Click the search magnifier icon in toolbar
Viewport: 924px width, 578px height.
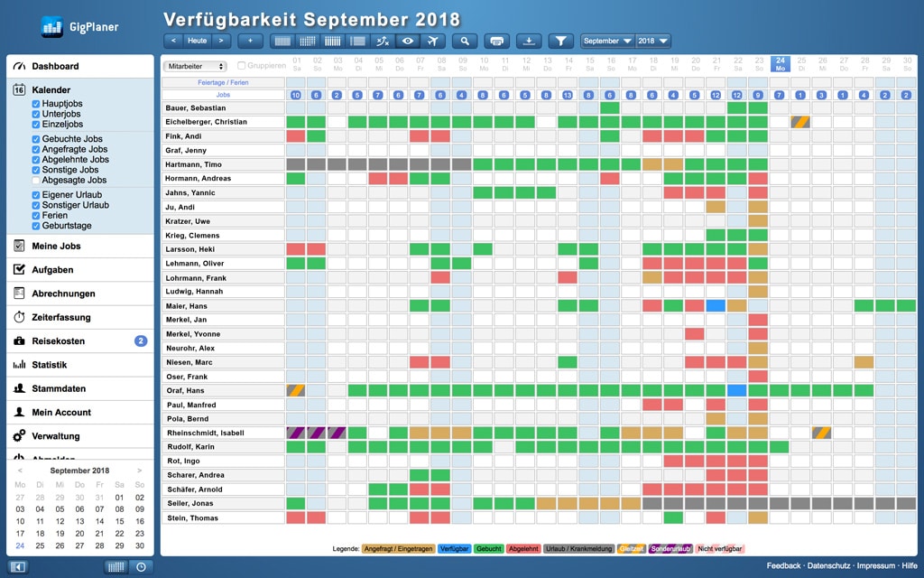coord(465,41)
